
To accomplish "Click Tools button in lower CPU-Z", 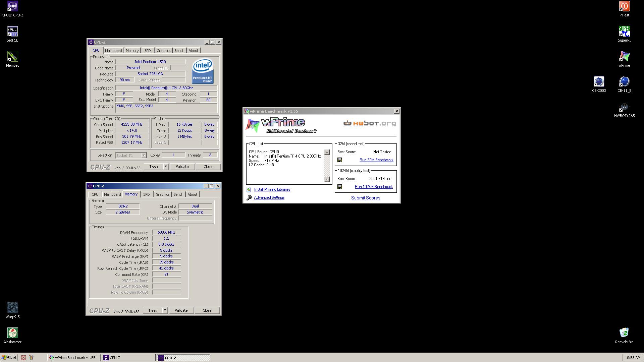I will [153, 310].
